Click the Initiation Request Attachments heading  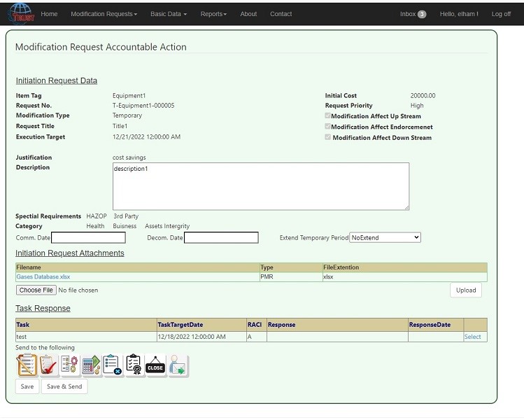coord(70,253)
